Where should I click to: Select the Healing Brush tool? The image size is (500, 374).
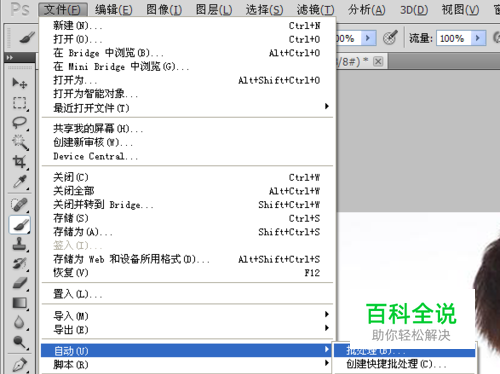click(x=20, y=205)
